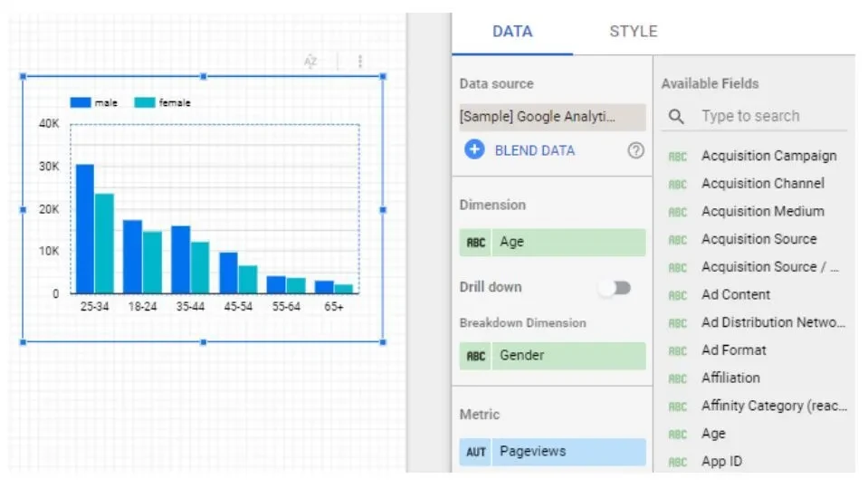Click the female legend color swatch
The width and height of the screenshot is (868, 488).
pyautogui.click(x=145, y=102)
